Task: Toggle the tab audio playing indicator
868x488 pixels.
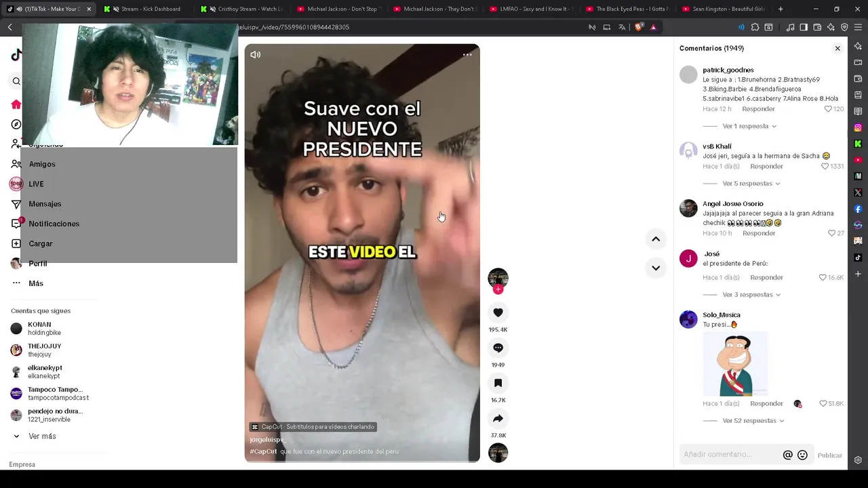Action: (18, 9)
